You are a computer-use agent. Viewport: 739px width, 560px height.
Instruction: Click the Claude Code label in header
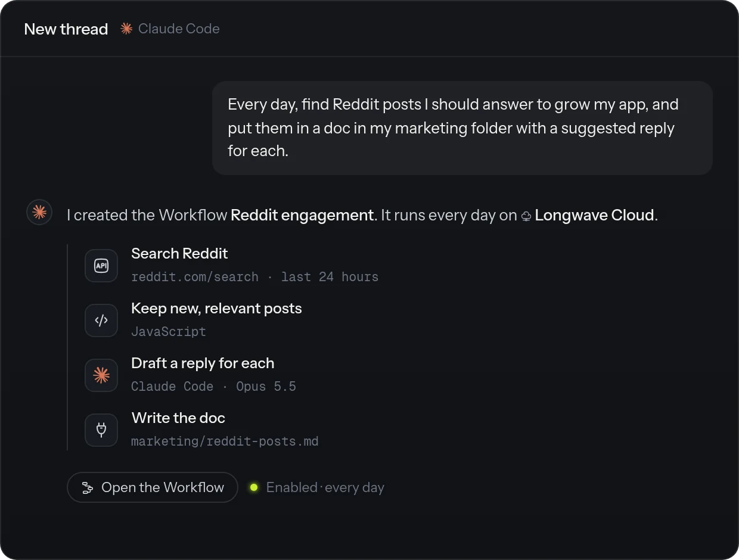click(x=179, y=29)
